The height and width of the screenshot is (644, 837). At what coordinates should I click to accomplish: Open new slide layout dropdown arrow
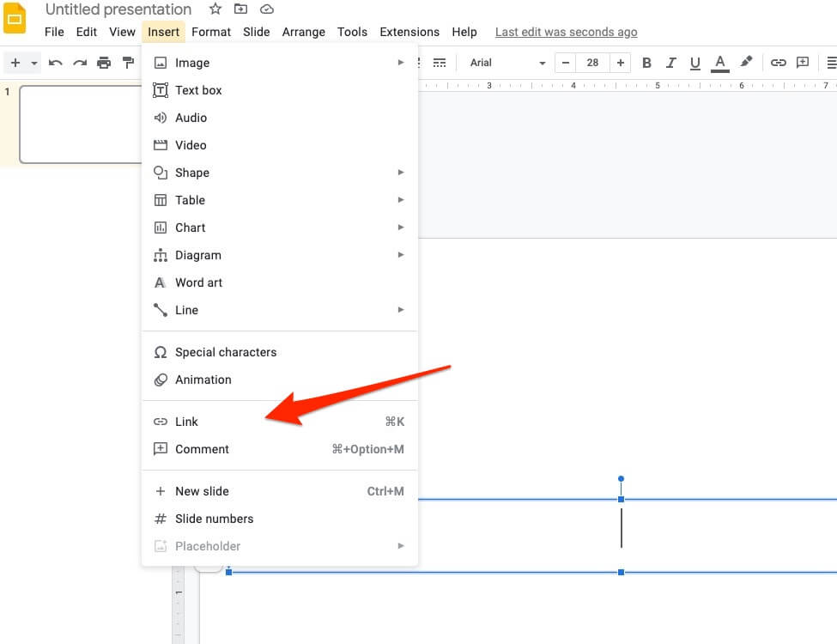coord(34,63)
